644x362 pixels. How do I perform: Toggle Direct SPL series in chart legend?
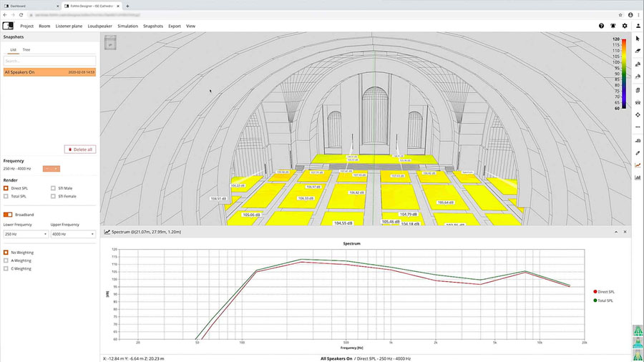coord(604,292)
